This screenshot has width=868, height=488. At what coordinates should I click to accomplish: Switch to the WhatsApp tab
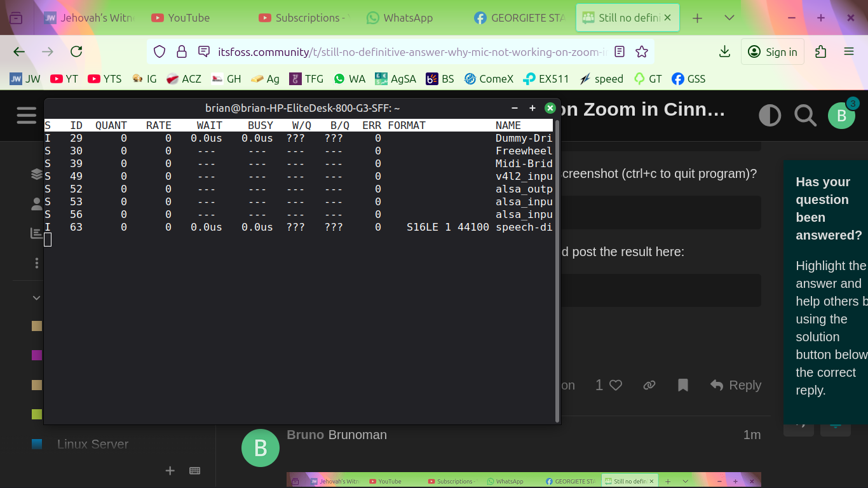tap(400, 18)
